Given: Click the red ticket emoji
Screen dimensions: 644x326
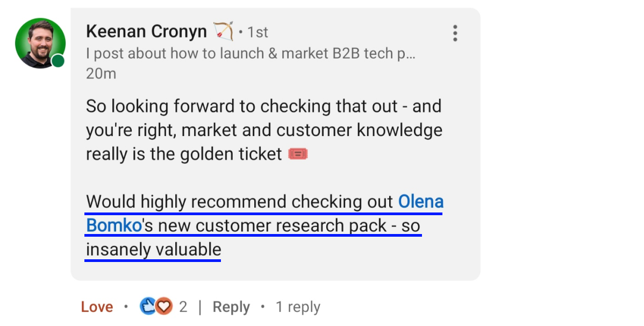Looking at the screenshot, I should pyautogui.click(x=298, y=155).
